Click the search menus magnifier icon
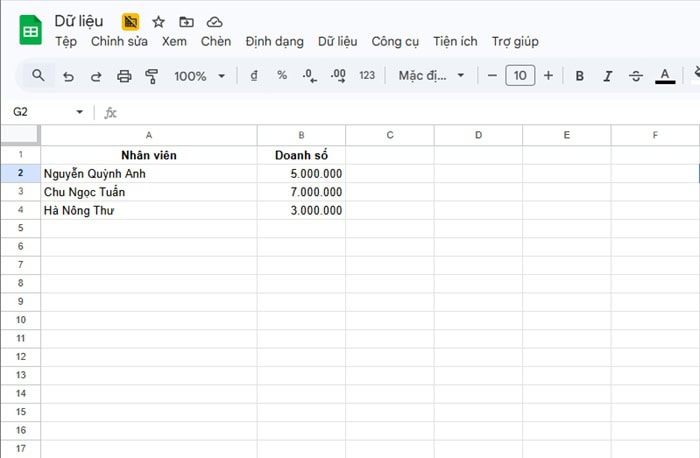Viewport: 700px width, 458px height. [38, 76]
